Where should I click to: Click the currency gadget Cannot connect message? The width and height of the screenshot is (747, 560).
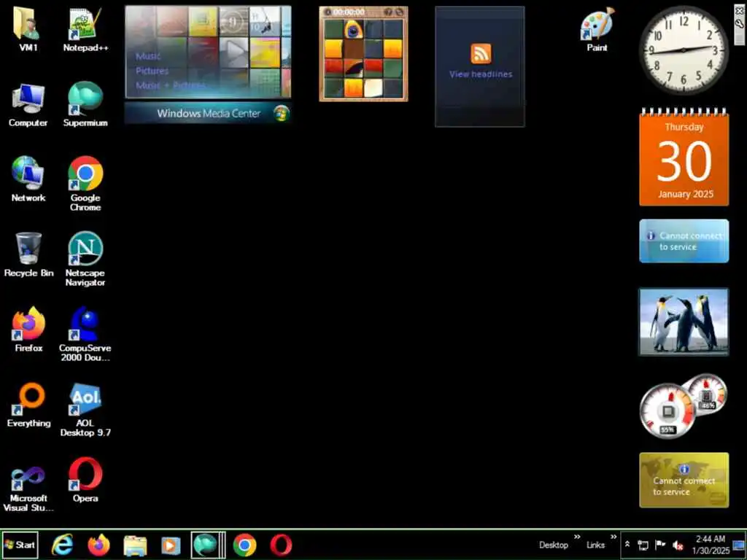pos(684,480)
